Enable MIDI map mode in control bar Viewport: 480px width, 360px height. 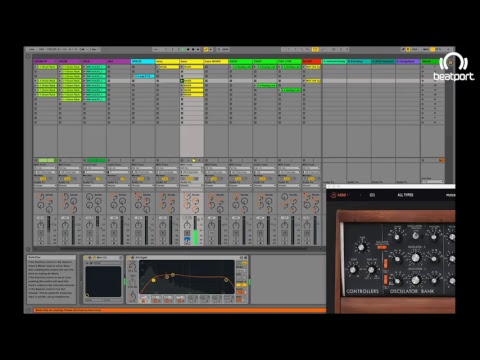click(x=426, y=49)
